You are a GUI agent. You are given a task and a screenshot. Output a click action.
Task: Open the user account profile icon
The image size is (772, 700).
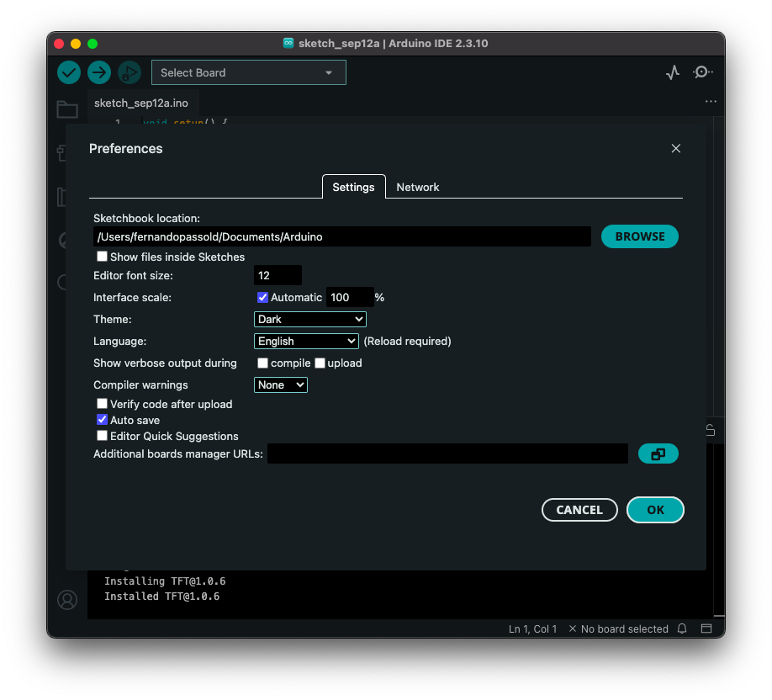click(67, 600)
